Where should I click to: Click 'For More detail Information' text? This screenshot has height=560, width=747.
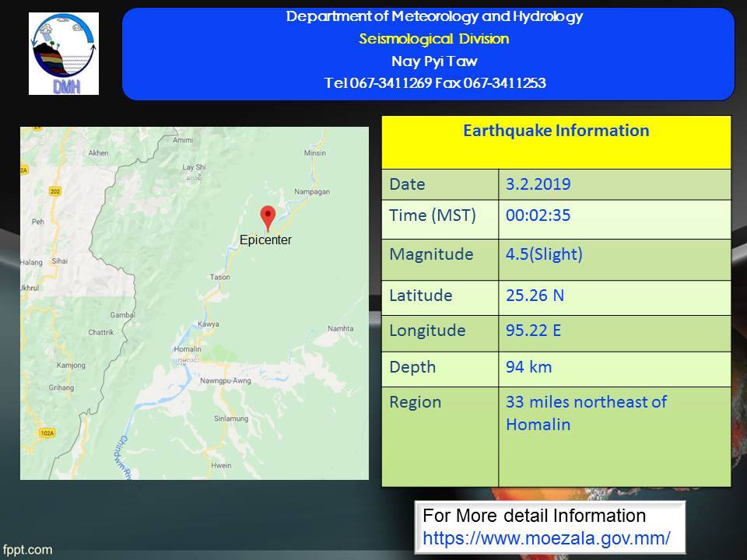(534, 516)
